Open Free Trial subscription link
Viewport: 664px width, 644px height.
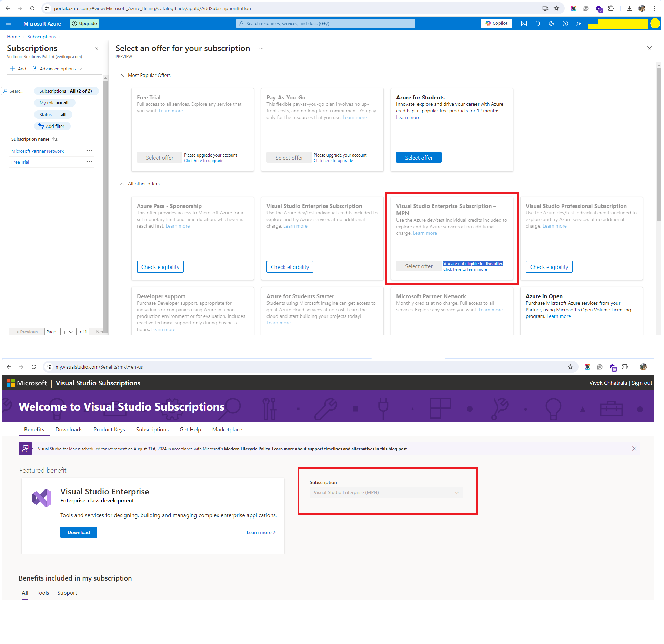click(x=20, y=162)
